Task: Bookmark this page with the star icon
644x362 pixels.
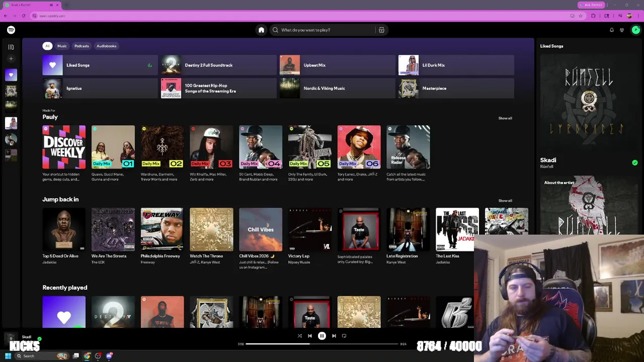Action: (x=581, y=16)
